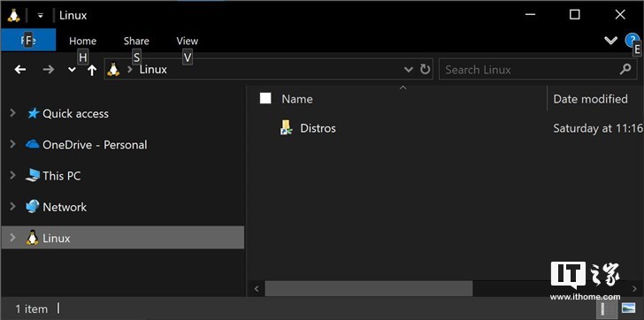Click the search magnifier icon
Image resolution: width=644 pixels, height=320 pixels.
(625, 69)
